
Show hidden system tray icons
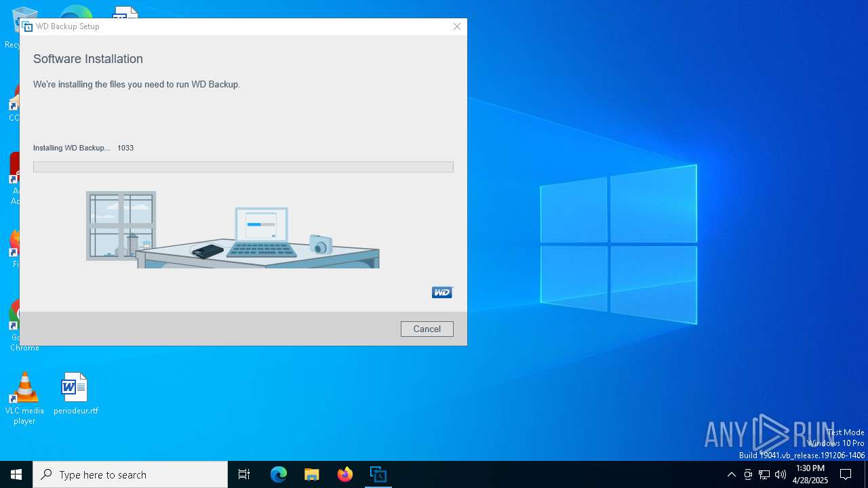click(x=731, y=474)
